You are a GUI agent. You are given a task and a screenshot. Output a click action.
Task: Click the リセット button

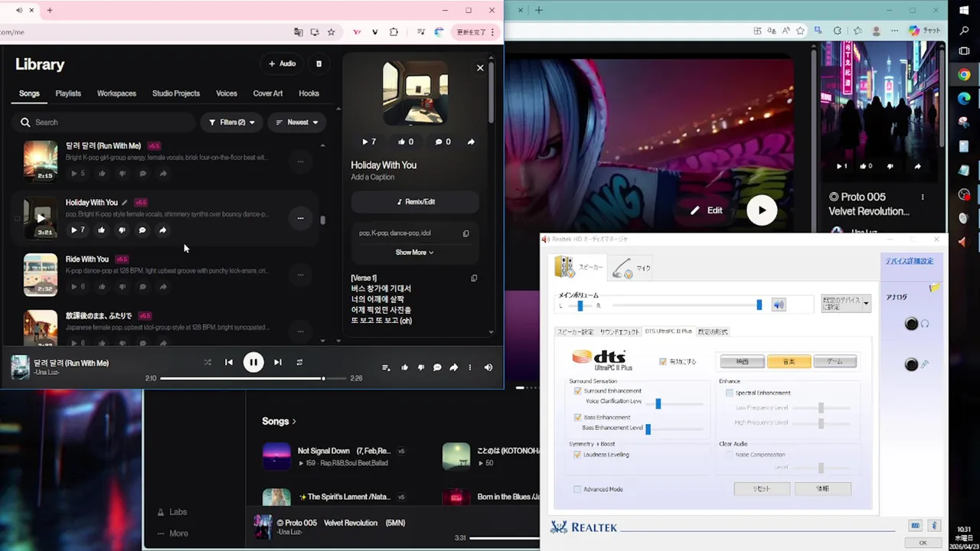762,488
